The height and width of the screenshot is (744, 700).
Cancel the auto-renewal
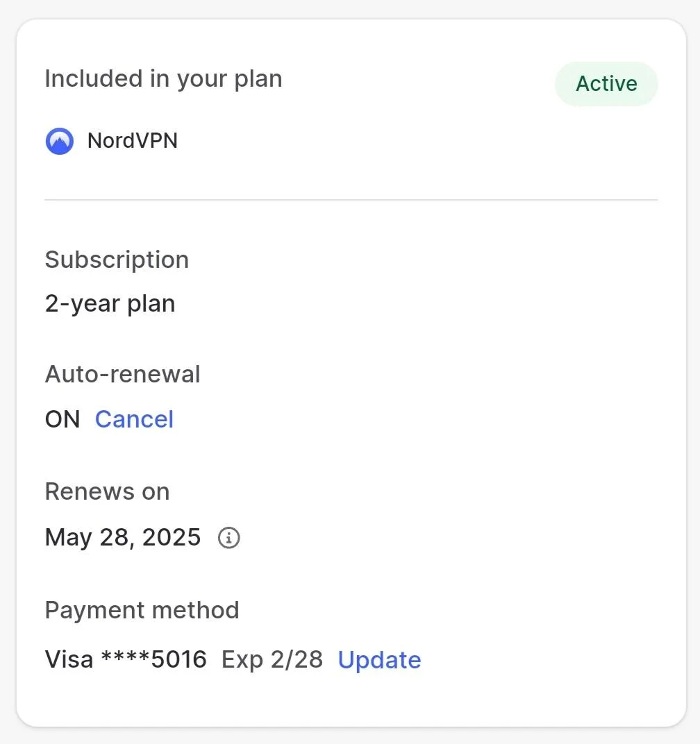click(135, 419)
